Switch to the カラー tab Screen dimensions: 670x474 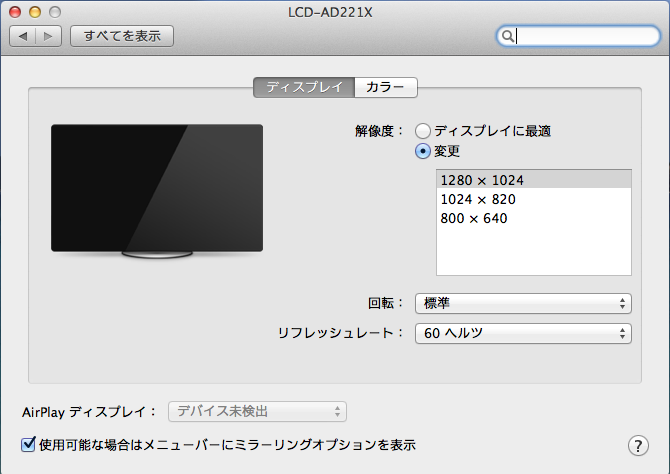coord(385,87)
